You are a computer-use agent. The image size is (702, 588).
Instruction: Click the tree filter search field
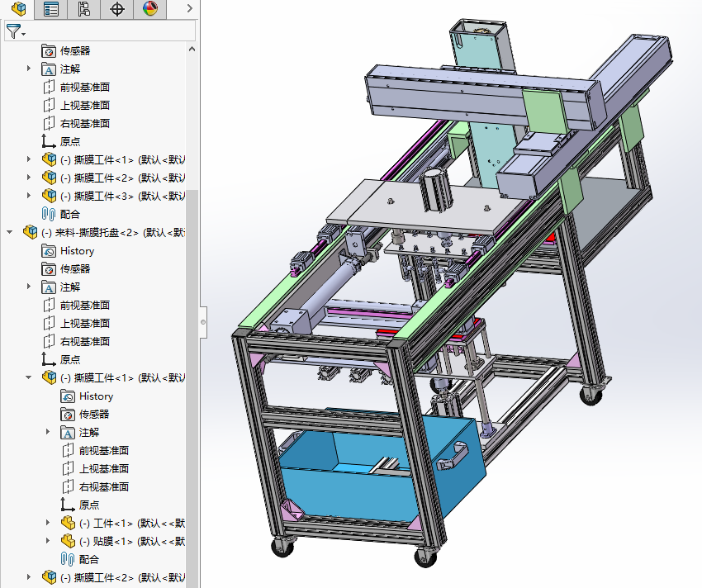click(x=111, y=32)
